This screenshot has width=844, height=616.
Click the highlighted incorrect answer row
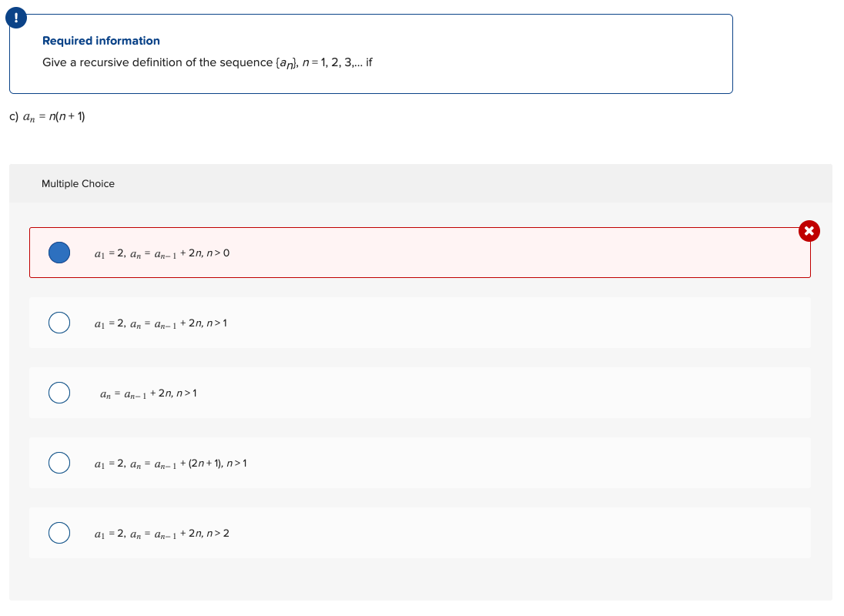[420, 252]
